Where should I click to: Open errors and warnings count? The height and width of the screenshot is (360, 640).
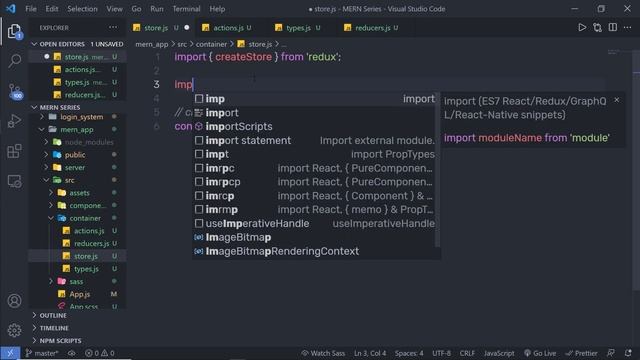pyautogui.click(x=100, y=353)
